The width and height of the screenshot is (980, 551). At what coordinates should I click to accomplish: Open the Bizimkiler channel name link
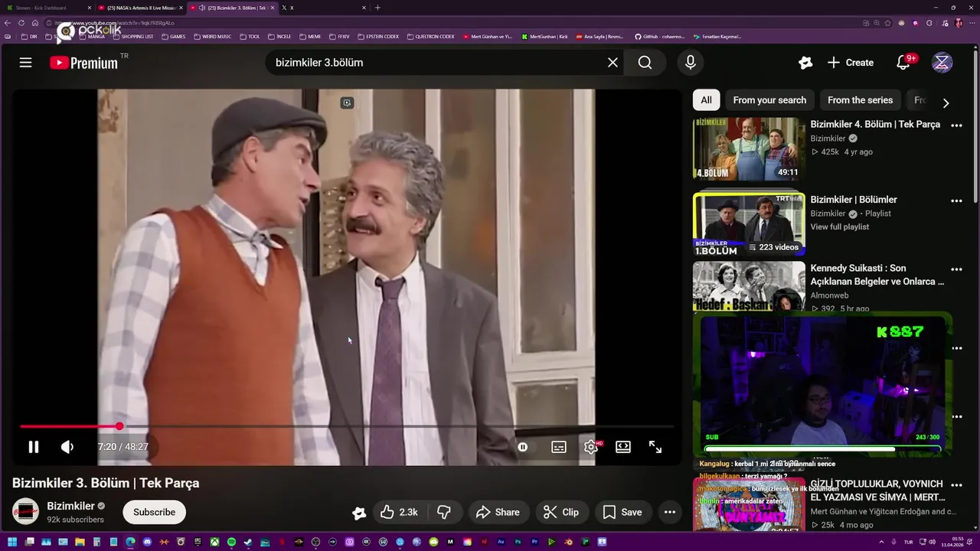70,506
